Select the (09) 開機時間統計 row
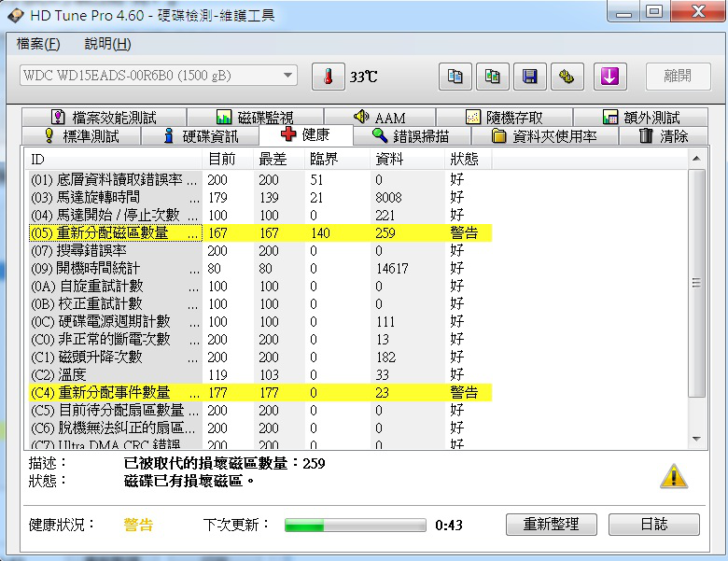 pos(260,269)
